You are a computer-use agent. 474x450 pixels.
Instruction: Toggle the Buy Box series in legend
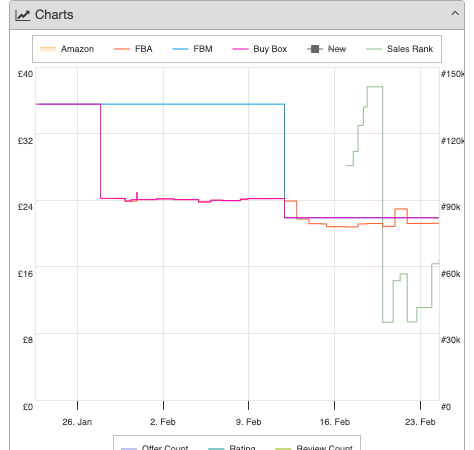260,49
